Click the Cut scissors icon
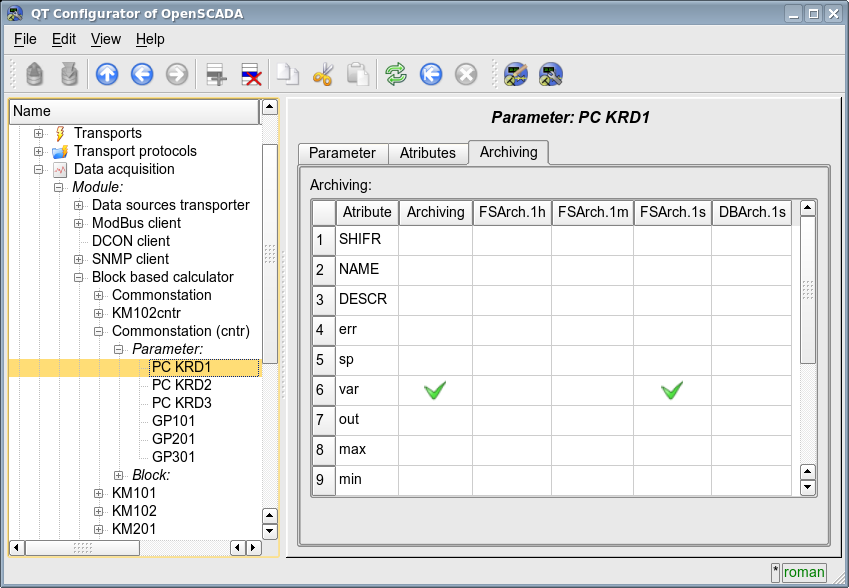Screen dimensions: 849x588 point(322,74)
